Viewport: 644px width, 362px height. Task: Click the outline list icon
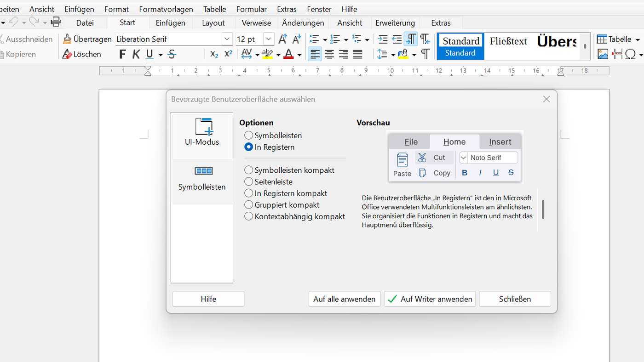[356, 39]
